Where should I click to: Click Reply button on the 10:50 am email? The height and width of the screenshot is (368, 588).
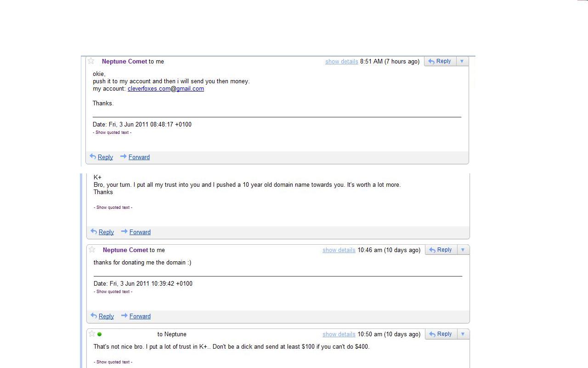[441, 334]
